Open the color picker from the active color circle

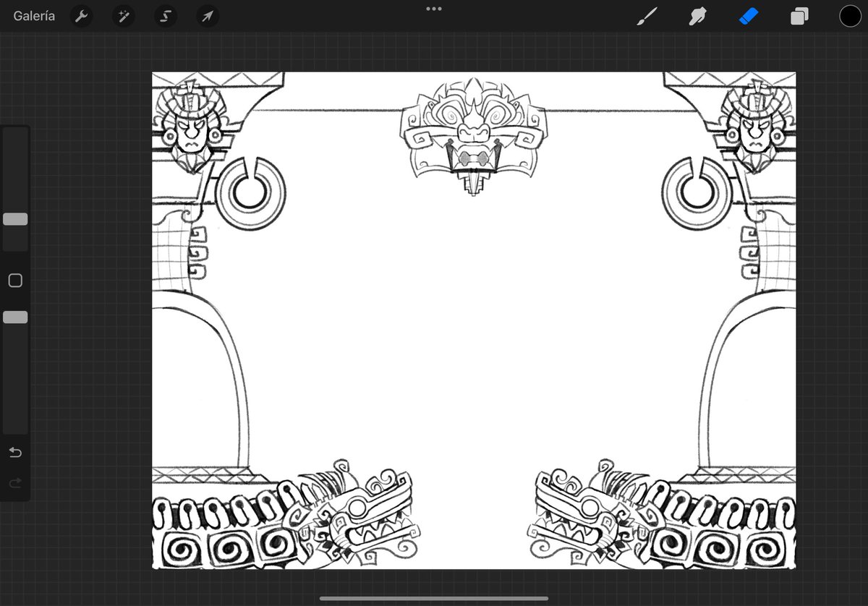851,15
